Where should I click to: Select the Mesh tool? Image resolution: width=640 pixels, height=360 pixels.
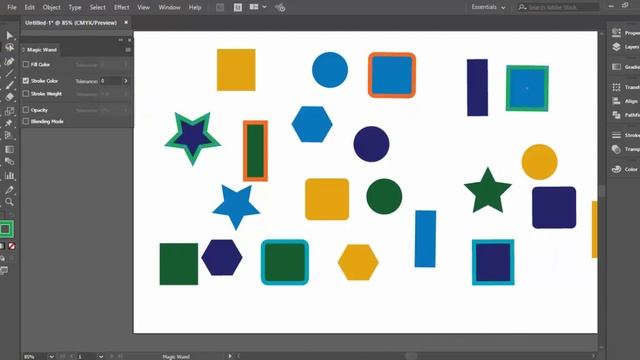coord(9,149)
